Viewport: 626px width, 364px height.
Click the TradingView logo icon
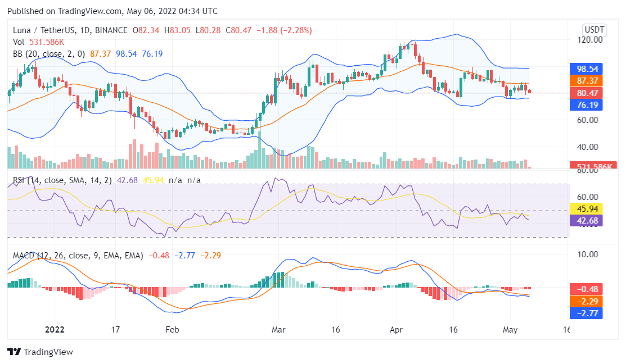click(x=14, y=352)
